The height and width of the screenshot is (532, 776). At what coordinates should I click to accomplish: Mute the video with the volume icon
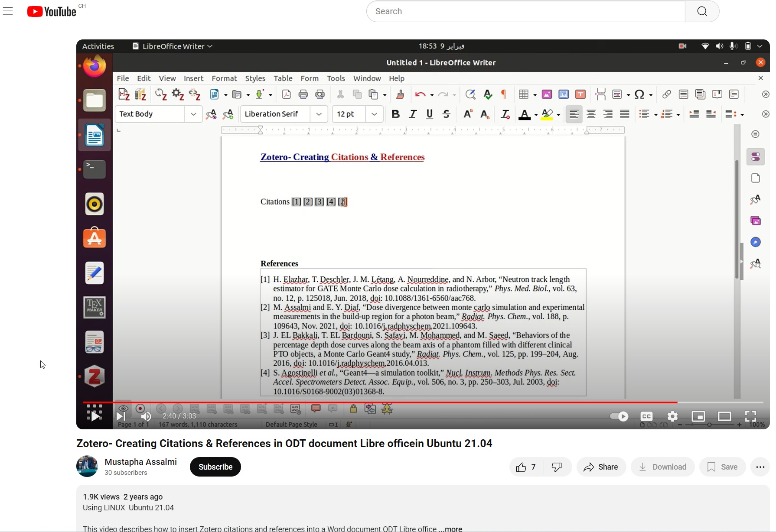coord(147,416)
